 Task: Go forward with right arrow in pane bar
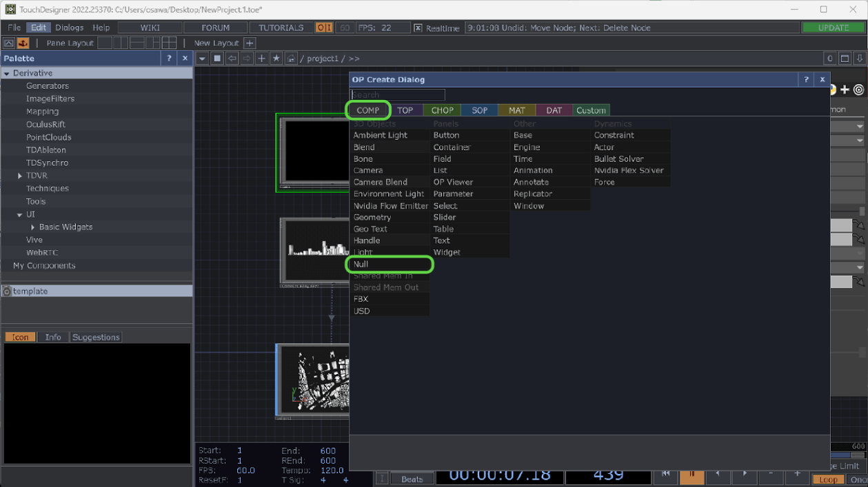coord(247,59)
